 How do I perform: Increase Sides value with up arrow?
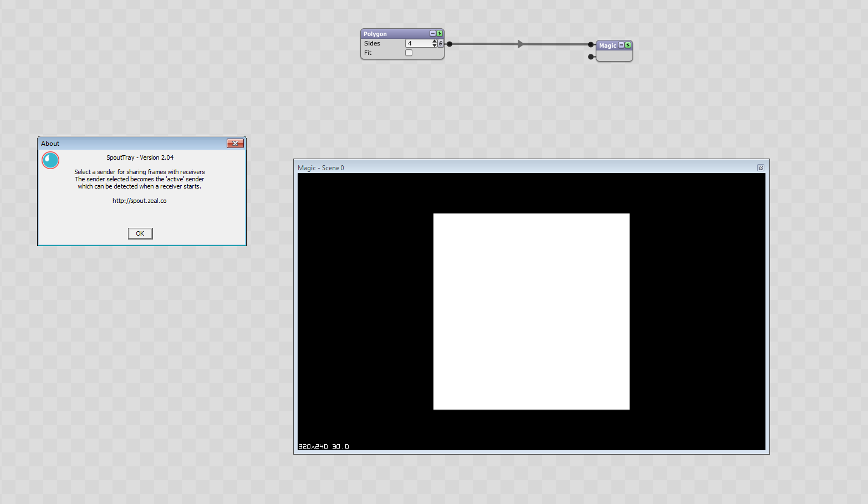(435, 42)
